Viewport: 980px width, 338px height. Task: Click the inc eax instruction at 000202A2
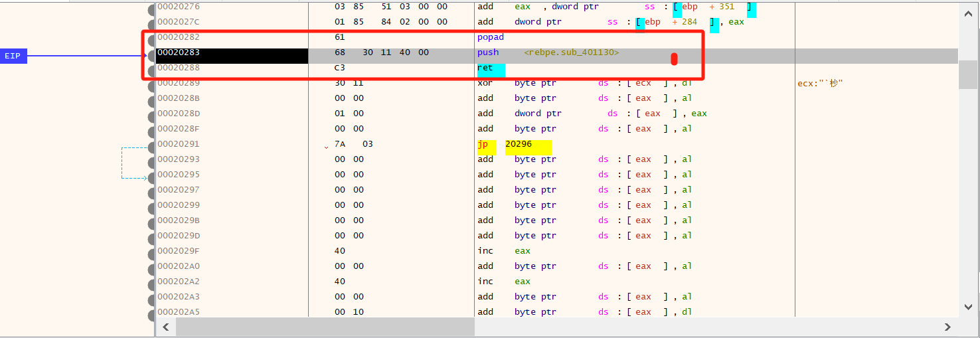tap(504, 282)
